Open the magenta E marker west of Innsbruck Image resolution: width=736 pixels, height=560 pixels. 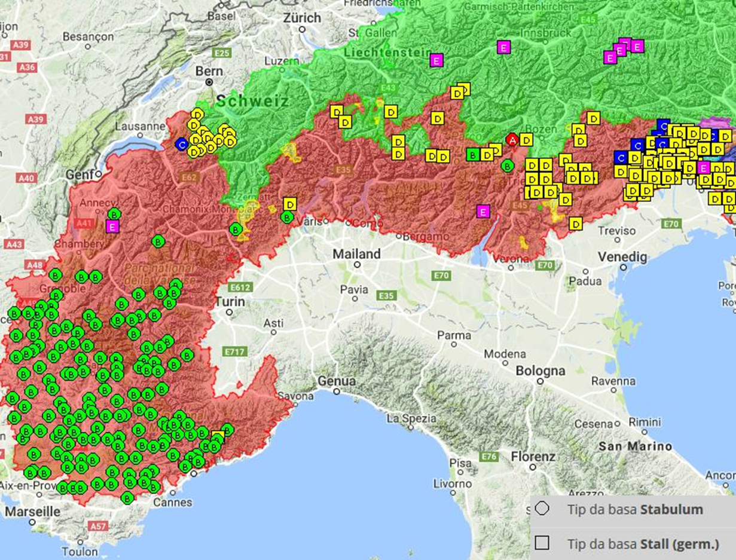pos(504,47)
